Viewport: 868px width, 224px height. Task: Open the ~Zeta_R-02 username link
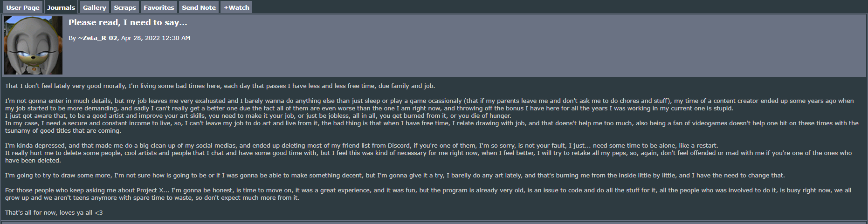[97, 38]
